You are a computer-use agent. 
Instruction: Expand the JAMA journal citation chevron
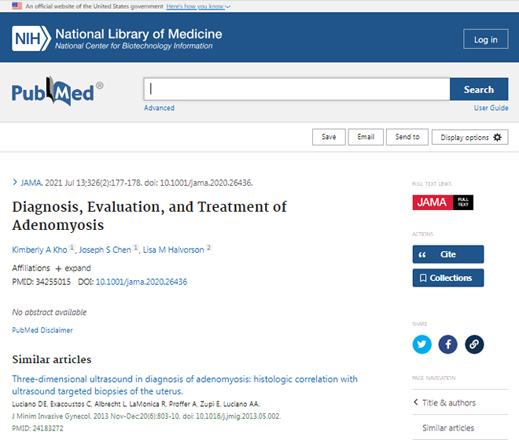15,182
